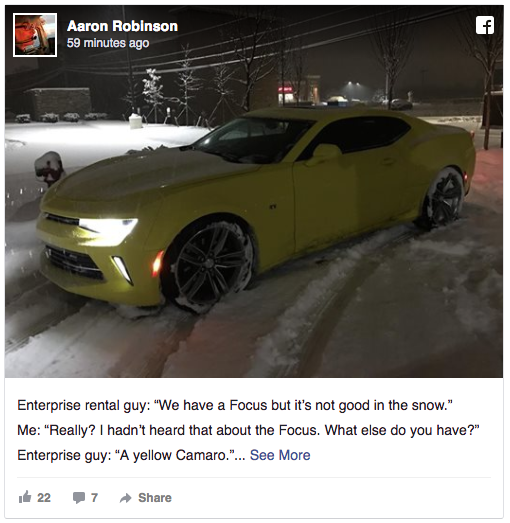The image size is (510, 523).
Task: Click the thumbs-up like icon
Action: [25, 497]
